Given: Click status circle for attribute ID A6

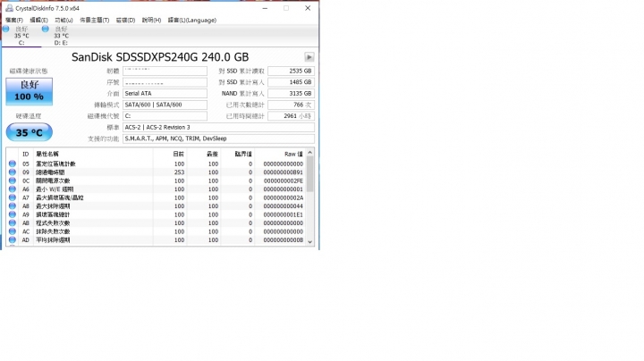Looking at the screenshot, I should point(13,189).
